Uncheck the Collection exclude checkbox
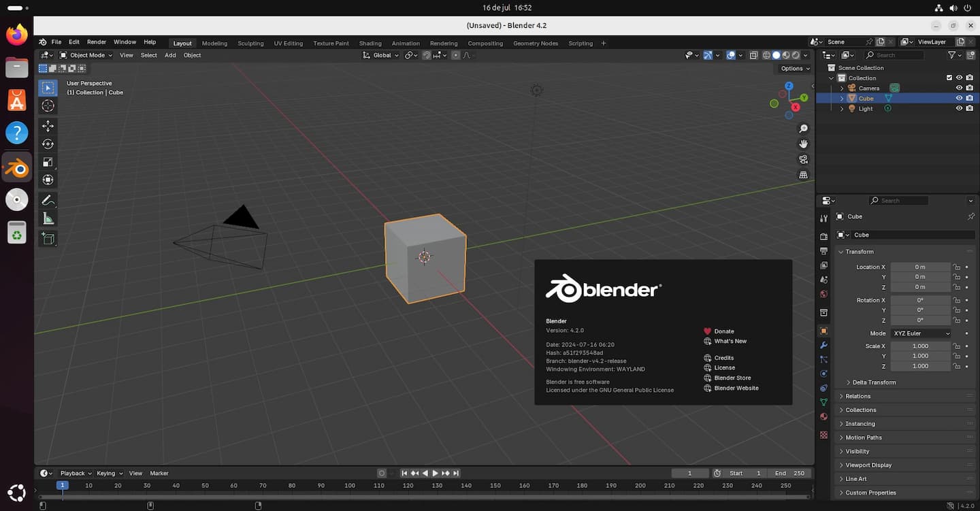This screenshot has width=980, height=511. point(949,78)
